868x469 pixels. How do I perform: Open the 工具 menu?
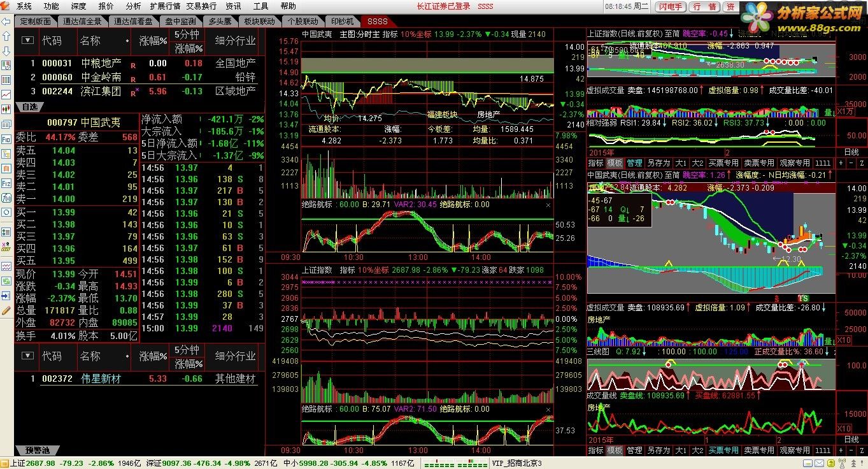click(x=260, y=6)
